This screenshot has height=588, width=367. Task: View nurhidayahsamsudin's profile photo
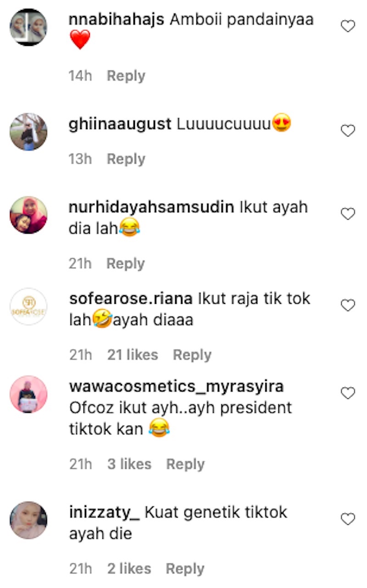(x=28, y=215)
